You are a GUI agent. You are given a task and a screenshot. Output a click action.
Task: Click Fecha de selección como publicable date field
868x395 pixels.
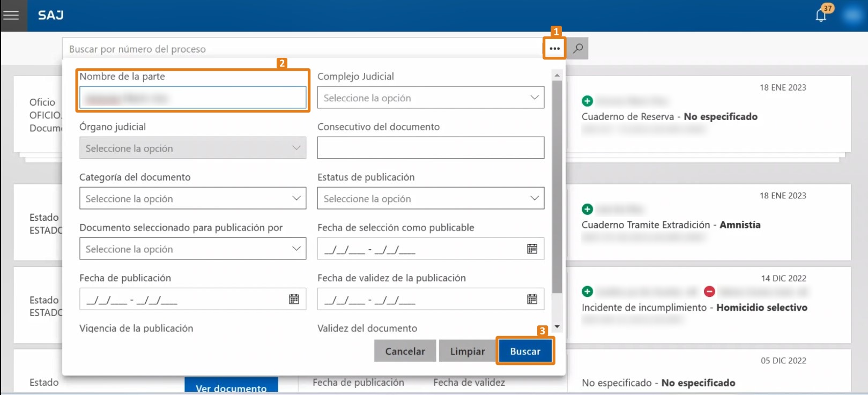point(431,249)
